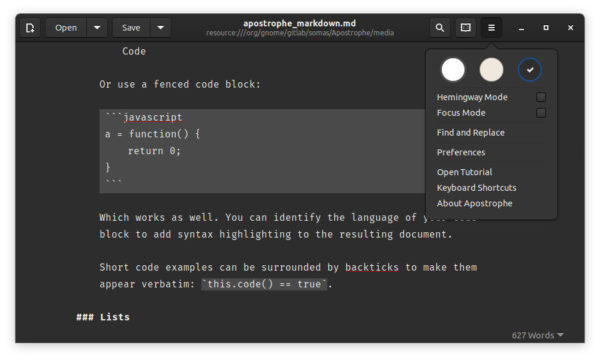This screenshot has height=360, width=600.
Task: Select the white light theme swatch
Action: coord(453,70)
